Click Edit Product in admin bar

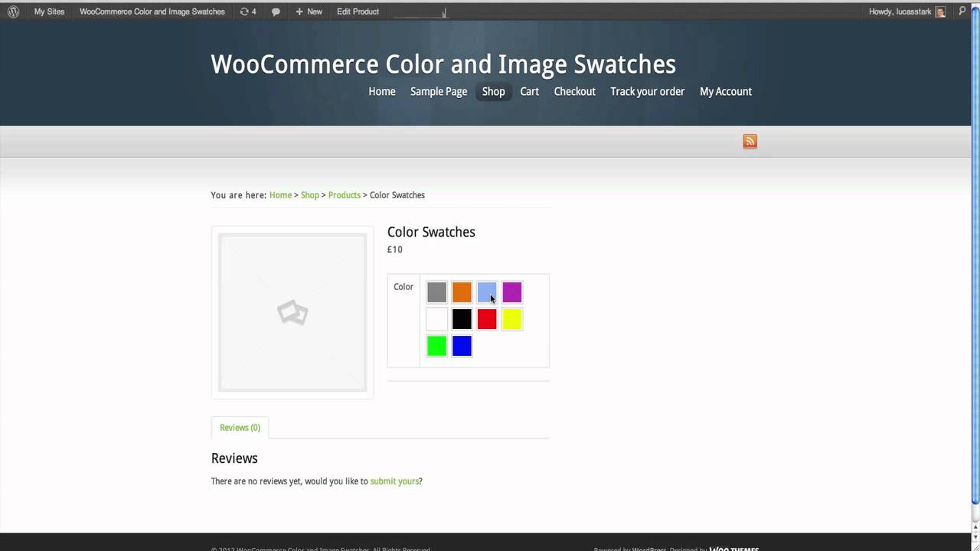pyautogui.click(x=358, y=11)
